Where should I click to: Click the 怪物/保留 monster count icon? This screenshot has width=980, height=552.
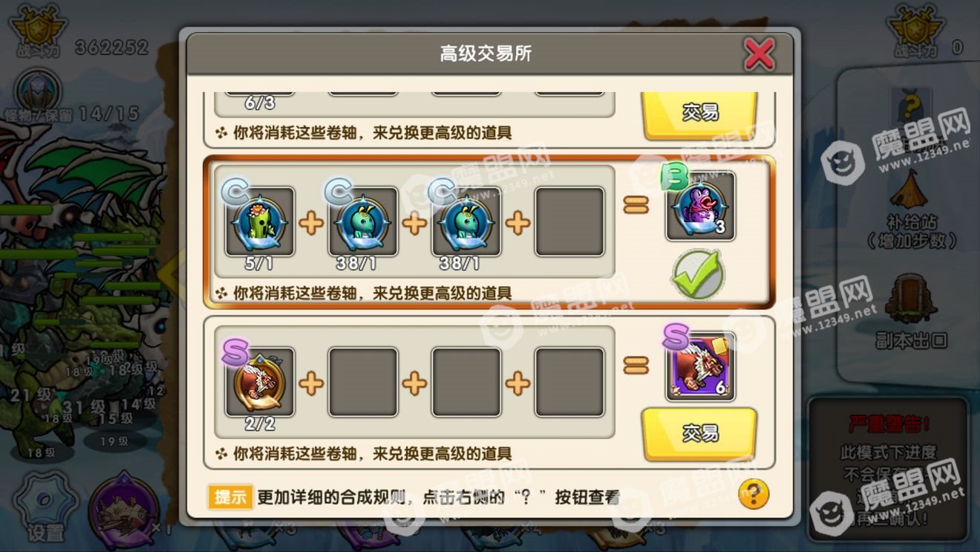(x=36, y=90)
